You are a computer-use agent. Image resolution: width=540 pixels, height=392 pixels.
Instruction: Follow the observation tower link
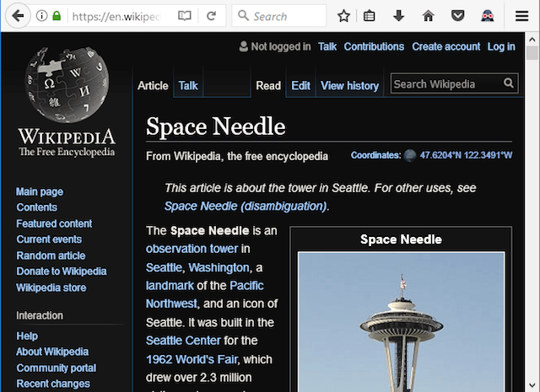[x=192, y=249]
